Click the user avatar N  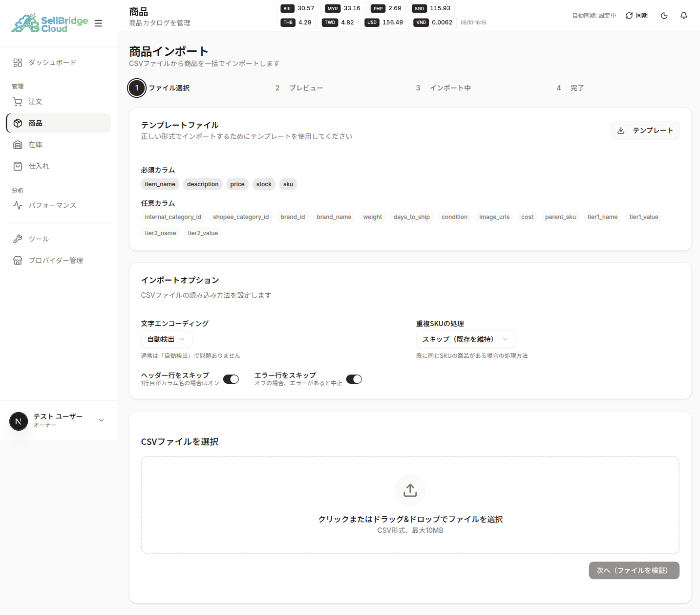pyautogui.click(x=19, y=421)
